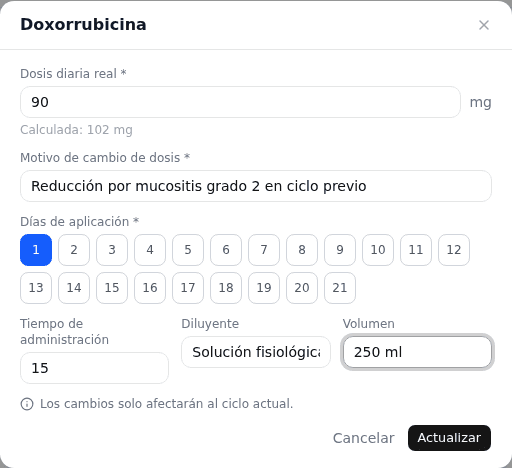Toggle application day 14
512x468 pixels.
pos(74,288)
